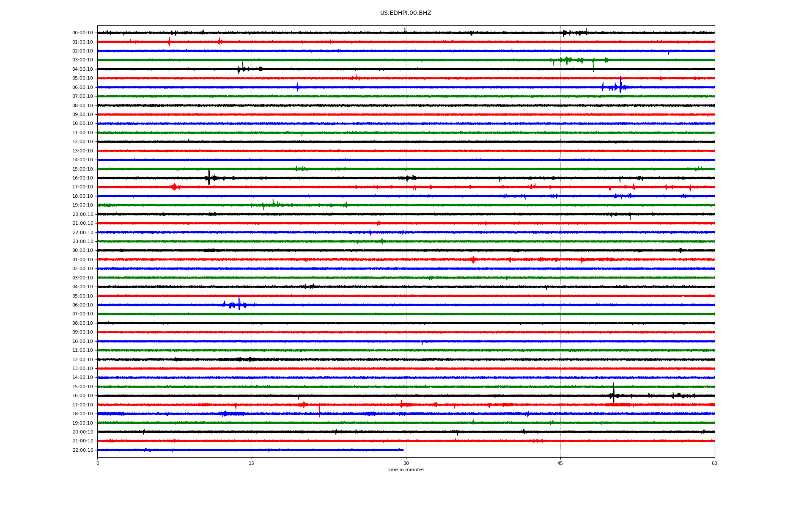Click the 21:00:10 label near bottom

click(x=82, y=441)
